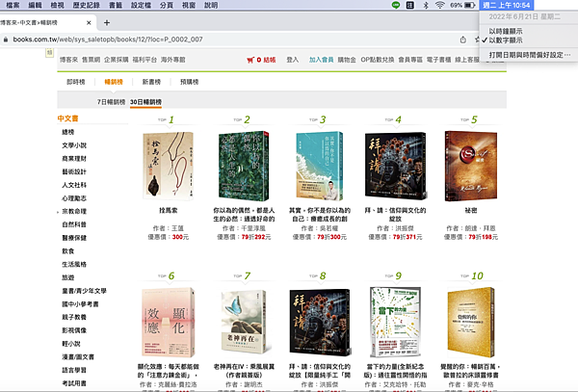The image size is (578, 392).
Task: Open the 電子書櫃 link
Action: [x=438, y=60]
